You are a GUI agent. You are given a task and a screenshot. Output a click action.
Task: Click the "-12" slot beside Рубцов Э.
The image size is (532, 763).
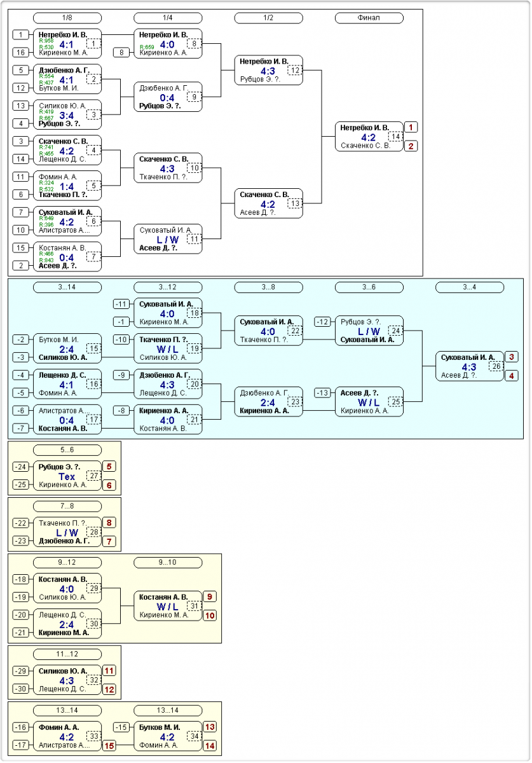tap(324, 322)
